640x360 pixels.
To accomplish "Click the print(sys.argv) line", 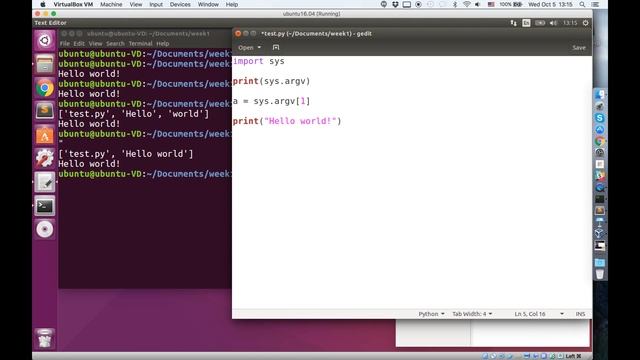I will (271, 81).
